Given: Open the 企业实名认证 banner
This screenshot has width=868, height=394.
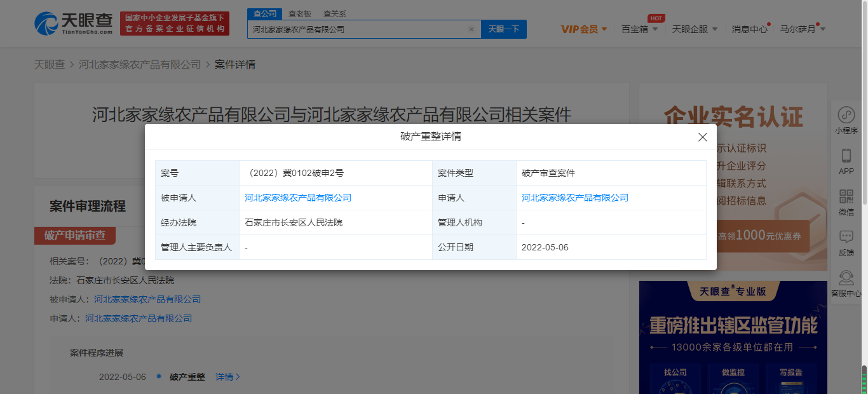Looking at the screenshot, I should [x=733, y=178].
